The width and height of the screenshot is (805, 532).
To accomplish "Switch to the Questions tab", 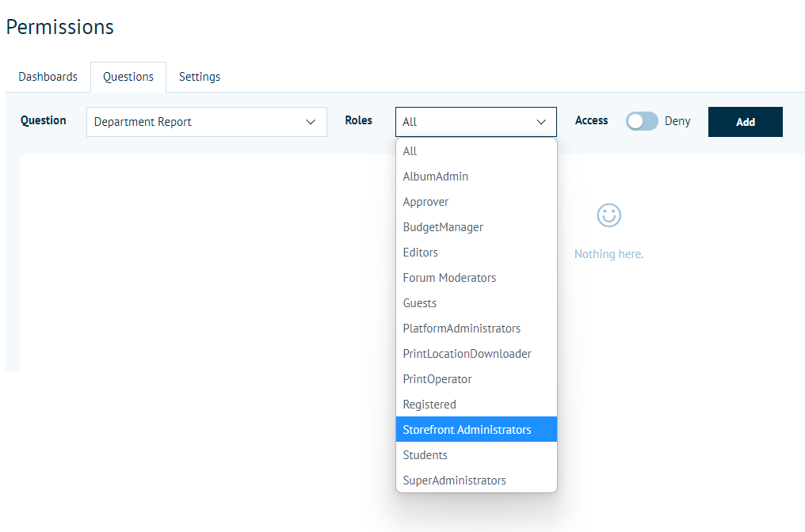I will point(128,77).
